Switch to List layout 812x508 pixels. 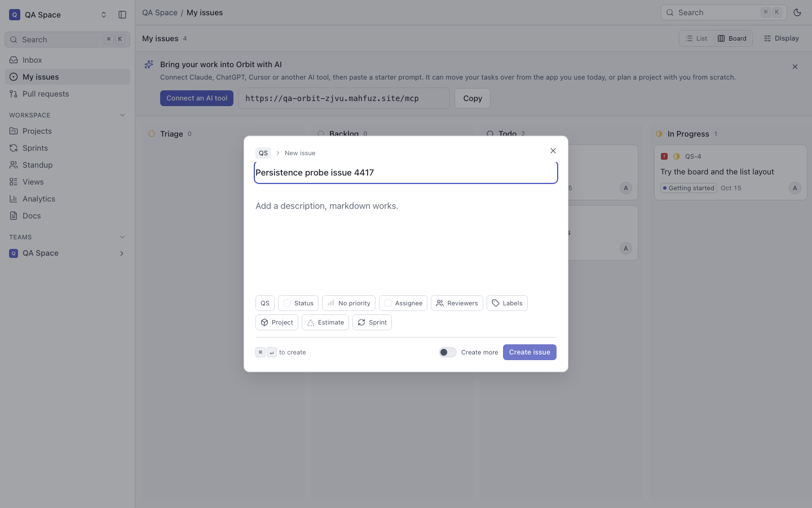pos(696,38)
